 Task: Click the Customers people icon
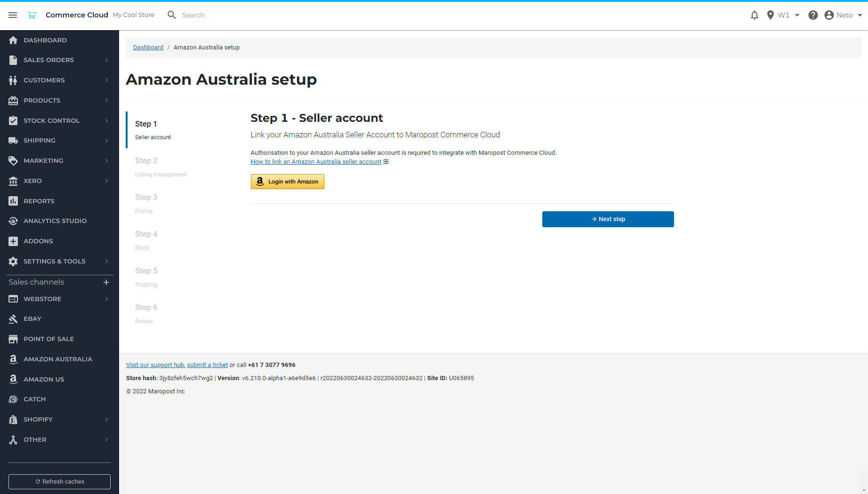(x=13, y=80)
